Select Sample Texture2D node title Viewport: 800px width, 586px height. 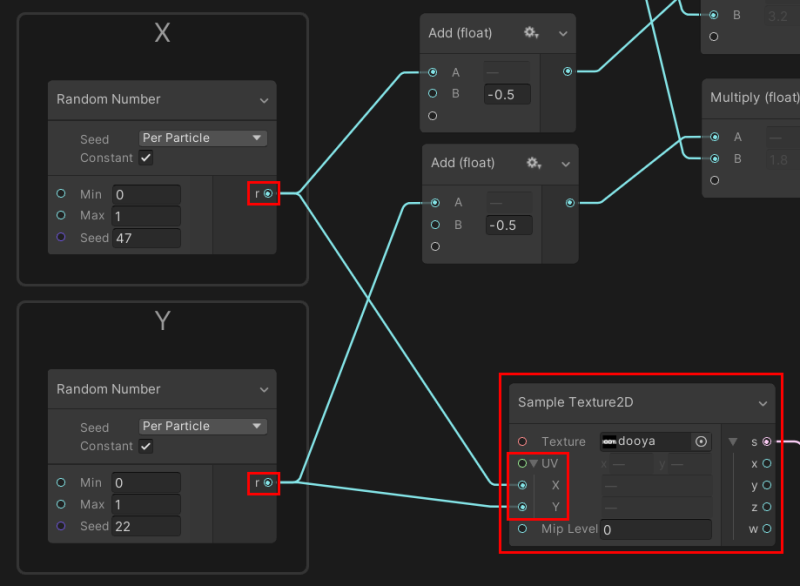(576, 402)
